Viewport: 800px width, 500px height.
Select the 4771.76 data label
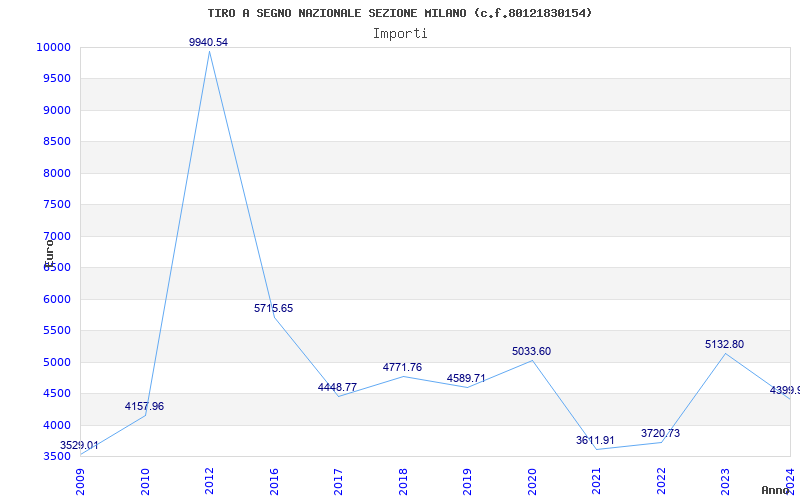coord(402,367)
